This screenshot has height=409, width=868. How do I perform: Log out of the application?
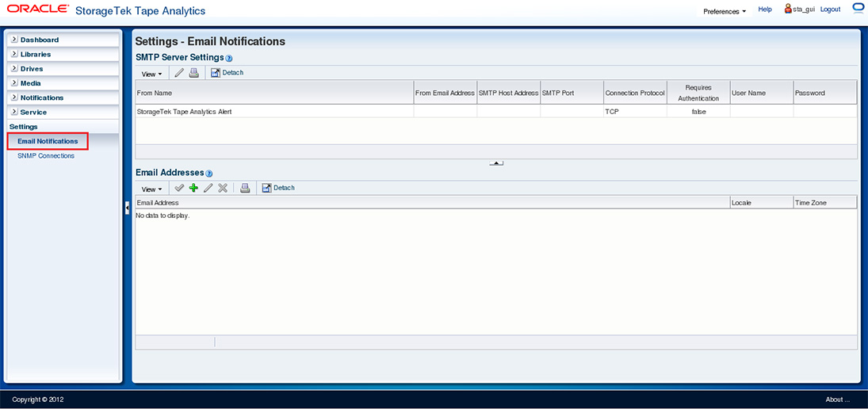[831, 10]
